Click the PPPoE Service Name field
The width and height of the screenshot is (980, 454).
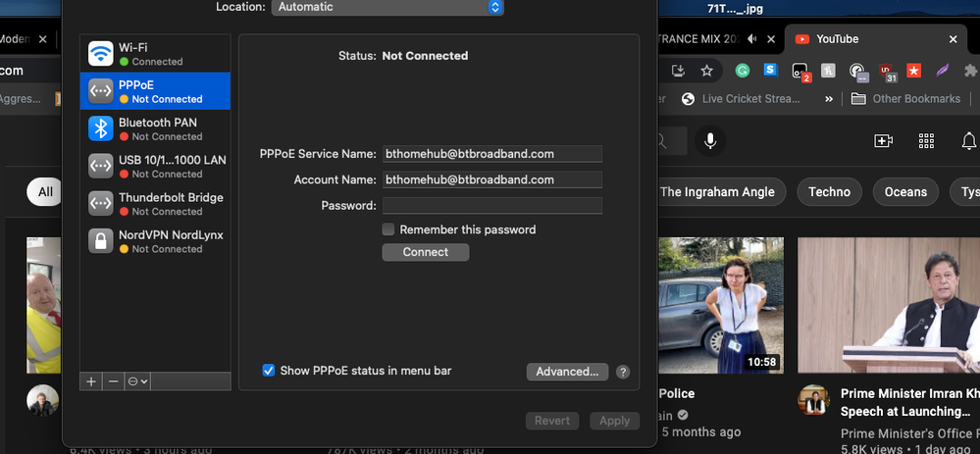492,154
